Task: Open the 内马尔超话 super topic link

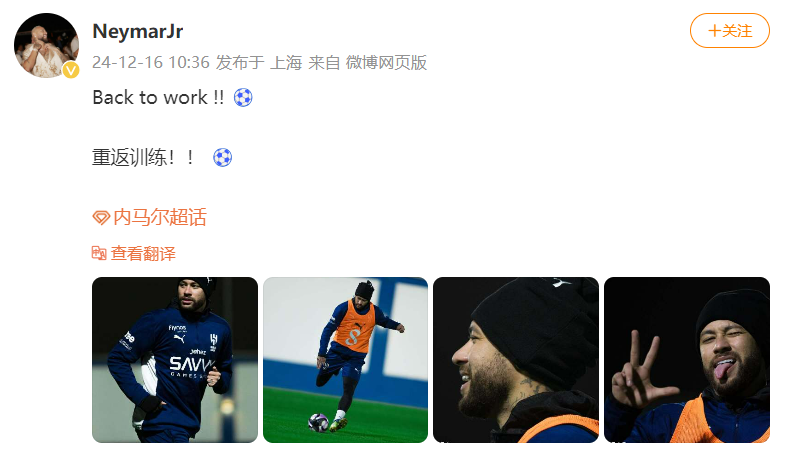Action: 160,217
